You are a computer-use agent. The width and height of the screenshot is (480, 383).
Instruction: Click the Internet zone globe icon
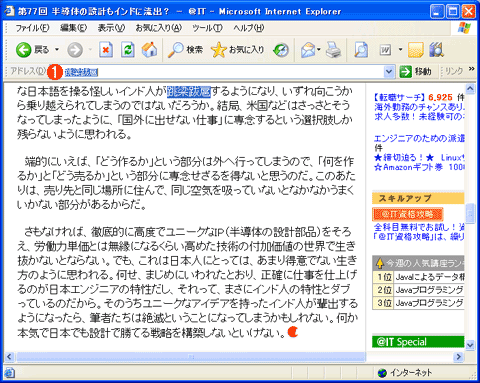coord(382,373)
